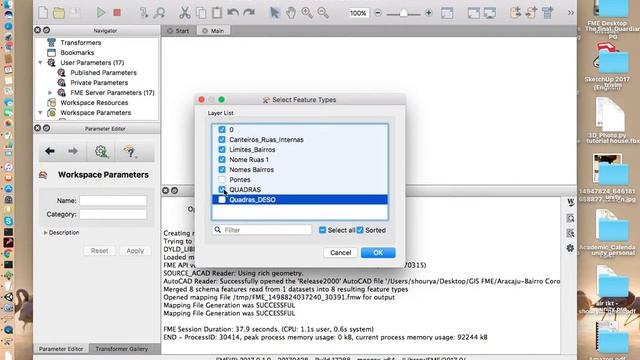Toggle the Sorted checkbox

point(360,230)
